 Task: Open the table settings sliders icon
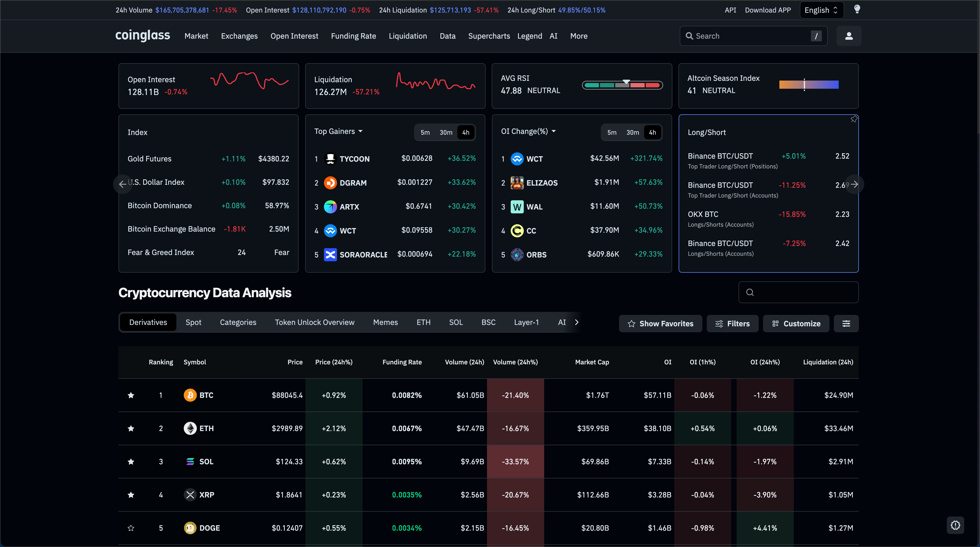(x=846, y=324)
